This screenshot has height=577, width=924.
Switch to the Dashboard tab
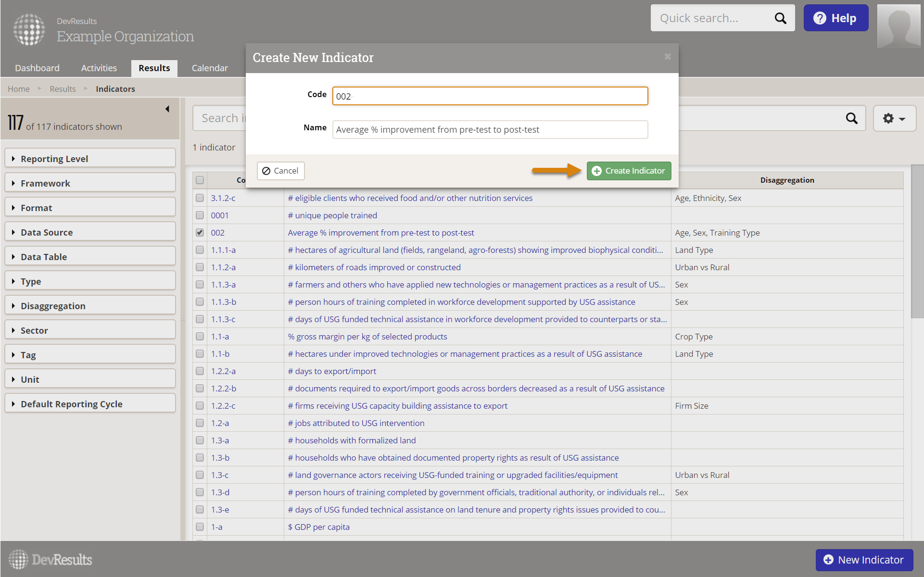point(37,68)
